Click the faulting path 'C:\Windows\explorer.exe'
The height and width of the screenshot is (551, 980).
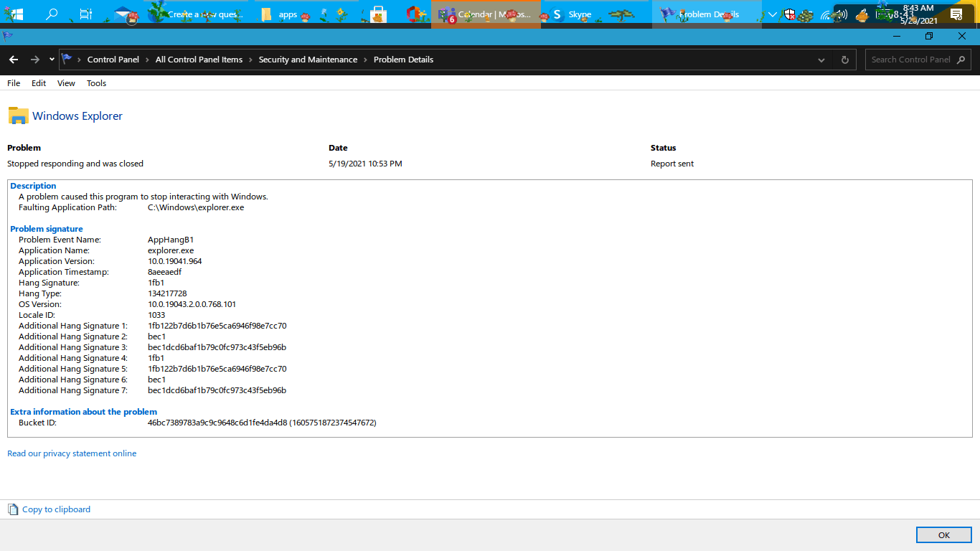196,207
